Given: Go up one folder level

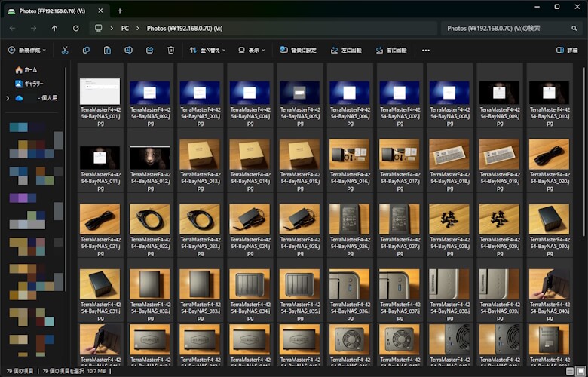Looking at the screenshot, I should point(54,28).
